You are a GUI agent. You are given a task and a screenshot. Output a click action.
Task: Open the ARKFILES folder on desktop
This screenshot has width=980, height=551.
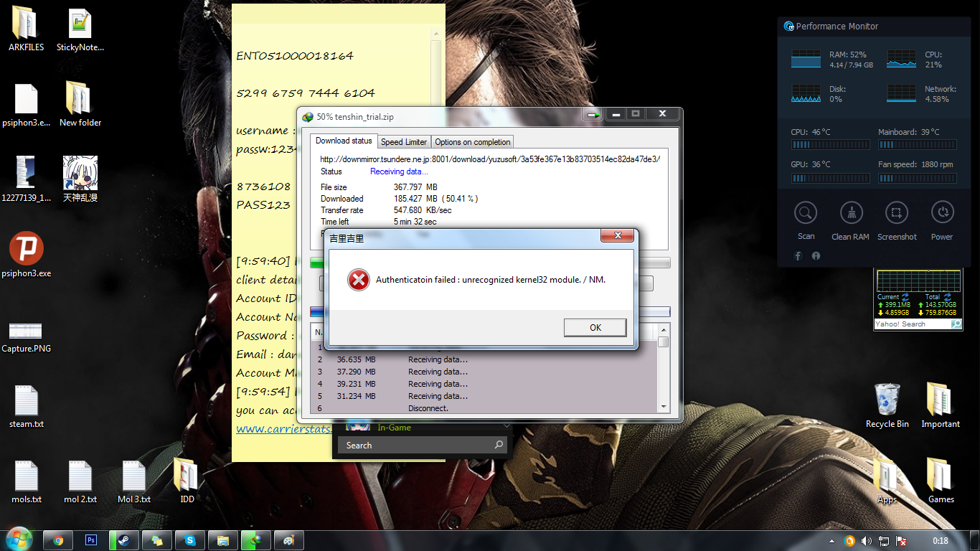[x=27, y=29]
